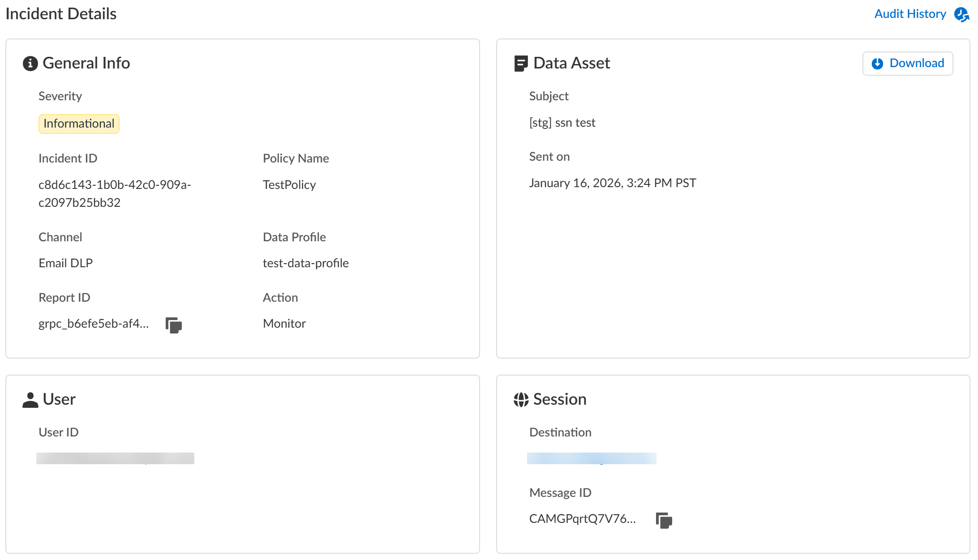Click the blurred User ID value
This screenshot has height=560, width=978.
(115, 458)
